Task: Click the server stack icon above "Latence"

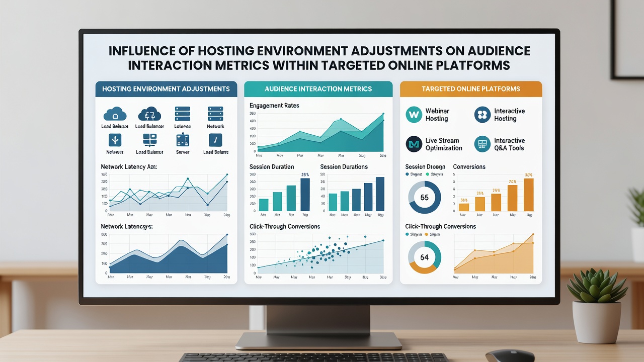Action: point(182,114)
